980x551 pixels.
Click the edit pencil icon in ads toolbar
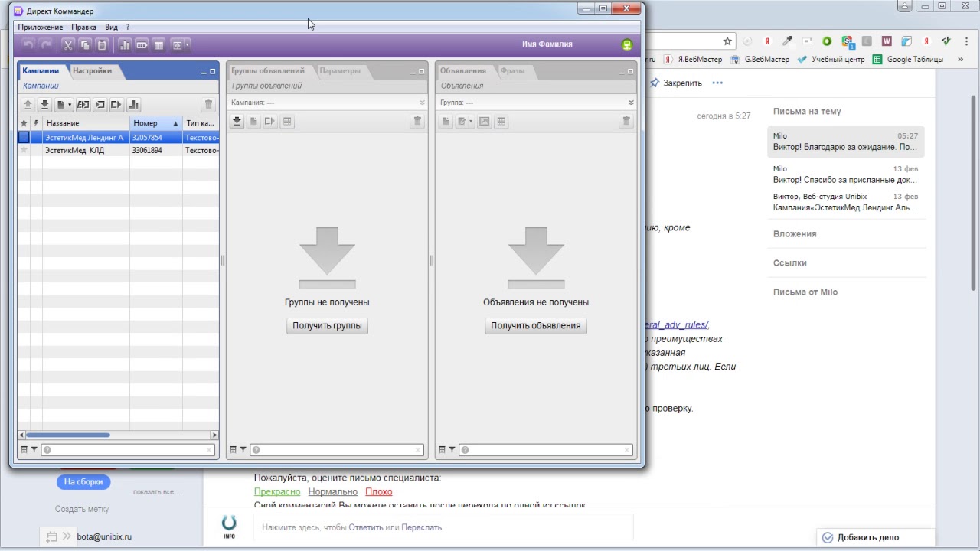coord(462,122)
